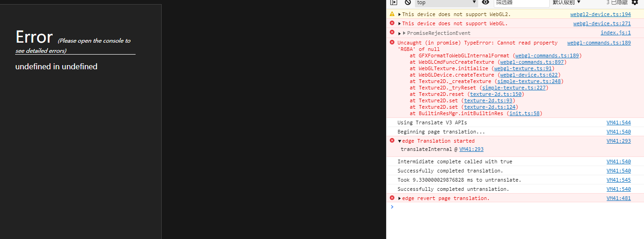Click the console prompt input line
Screen dimensions: 644x239
click(x=504, y=207)
